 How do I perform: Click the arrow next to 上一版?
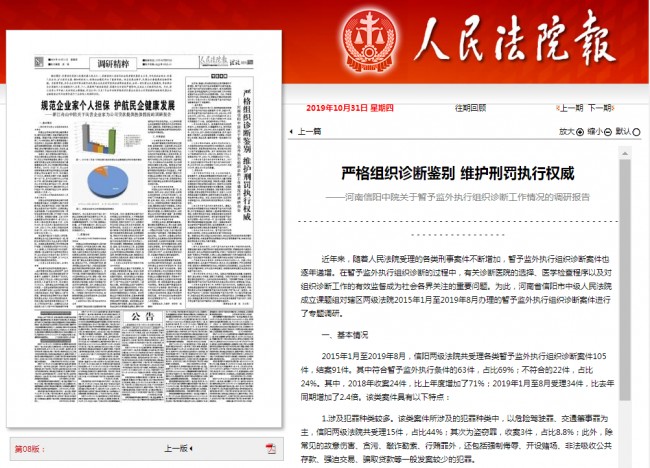(x=191, y=448)
